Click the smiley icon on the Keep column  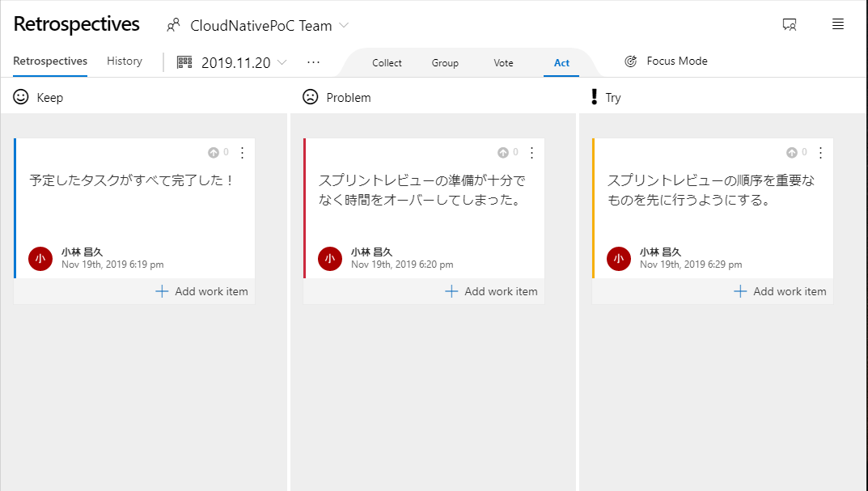point(20,97)
